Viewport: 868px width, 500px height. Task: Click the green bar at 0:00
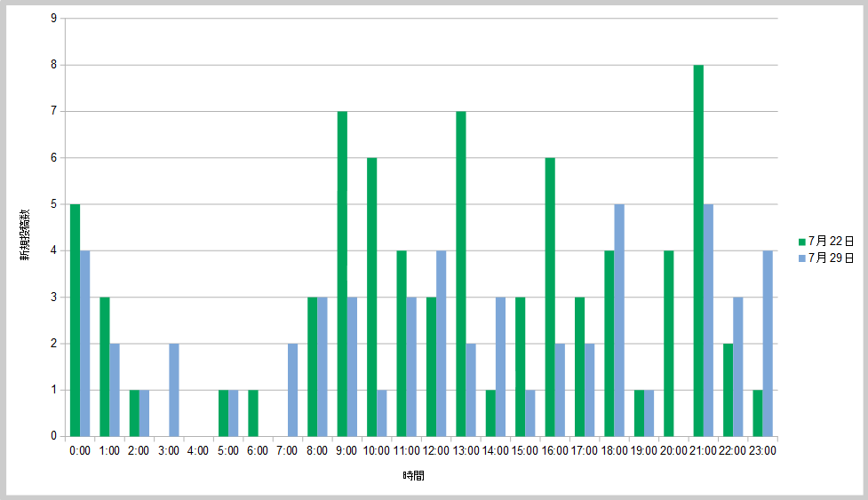pos(75,320)
